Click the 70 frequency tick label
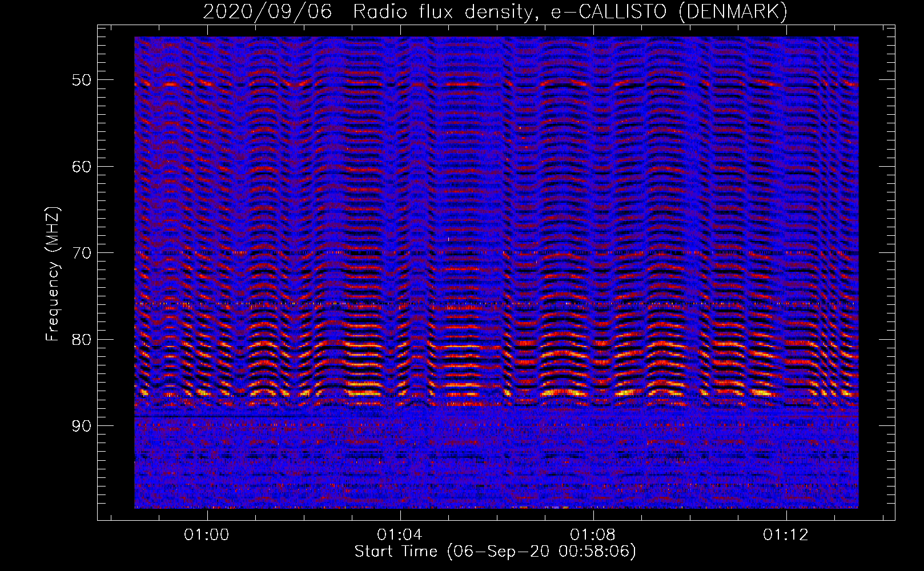This screenshot has width=924, height=571. [x=81, y=252]
